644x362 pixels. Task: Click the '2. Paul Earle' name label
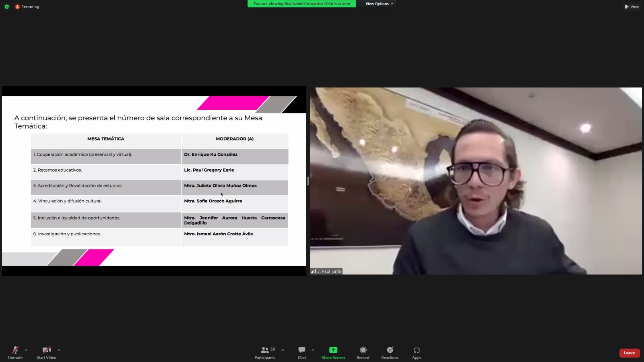coord(329,271)
